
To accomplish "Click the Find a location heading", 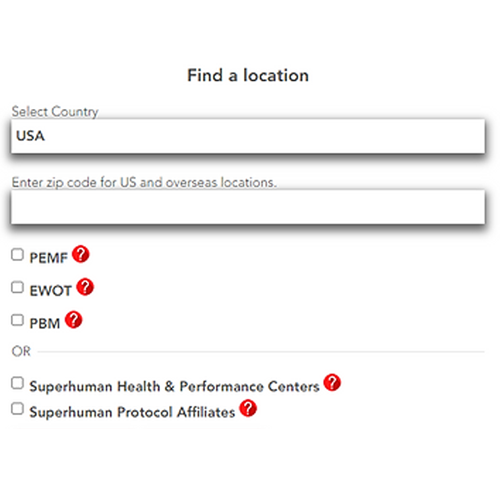I will point(248,75).
